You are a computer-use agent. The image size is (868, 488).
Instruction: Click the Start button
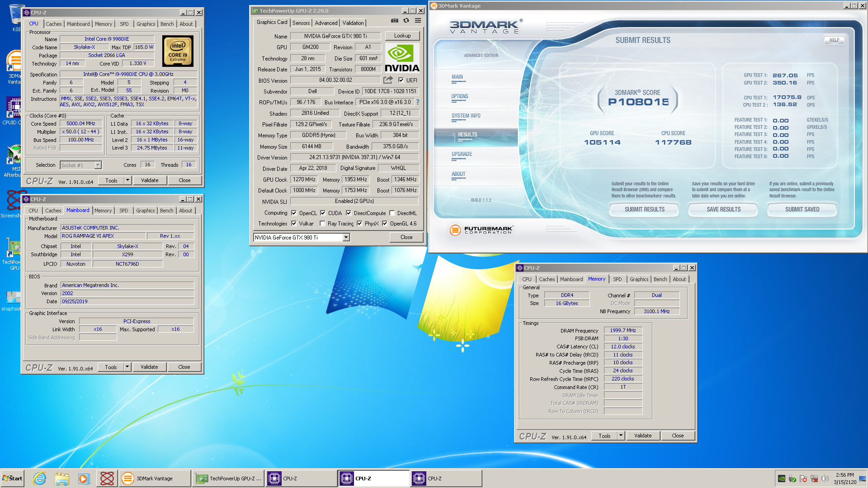click(x=13, y=479)
